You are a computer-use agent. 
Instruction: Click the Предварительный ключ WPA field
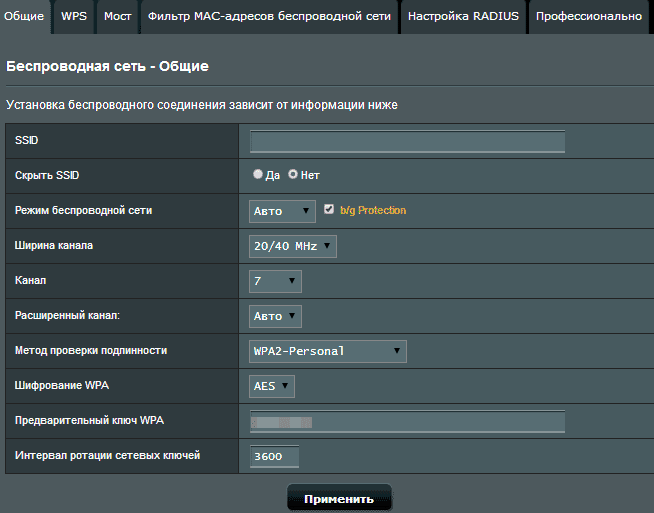click(407, 422)
